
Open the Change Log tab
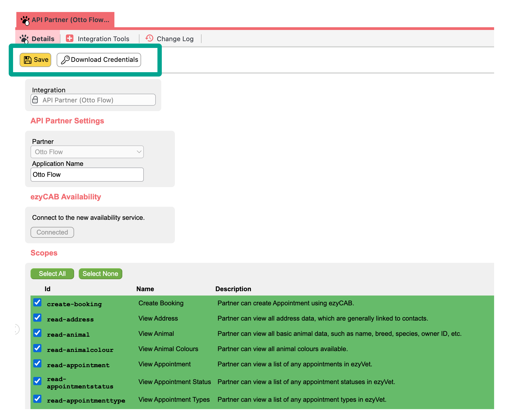click(x=175, y=39)
